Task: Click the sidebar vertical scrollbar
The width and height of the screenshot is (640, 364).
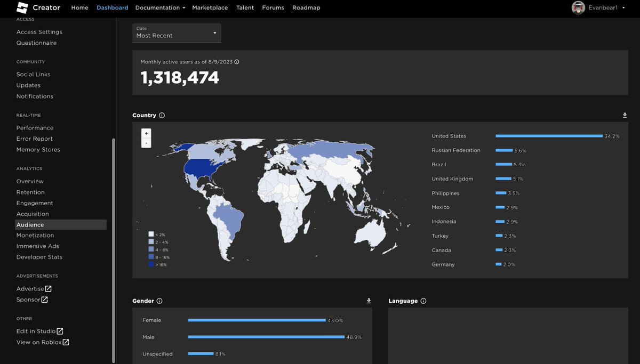Action: [x=113, y=250]
